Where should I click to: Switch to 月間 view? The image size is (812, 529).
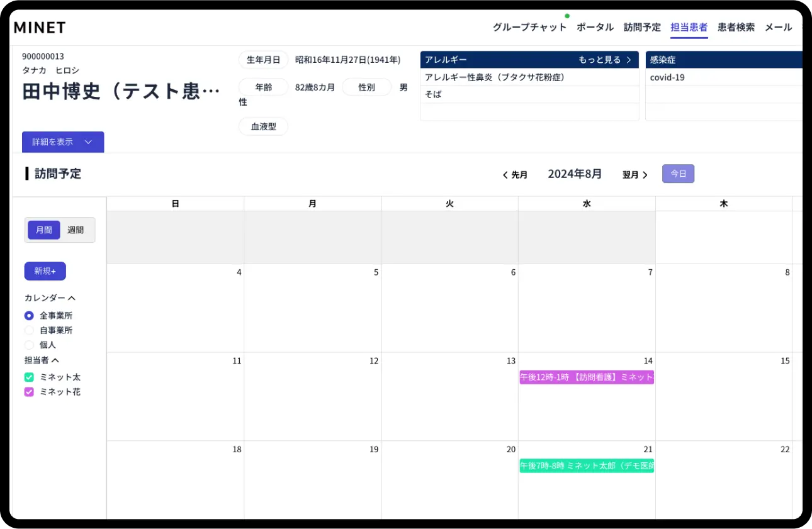click(x=44, y=230)
